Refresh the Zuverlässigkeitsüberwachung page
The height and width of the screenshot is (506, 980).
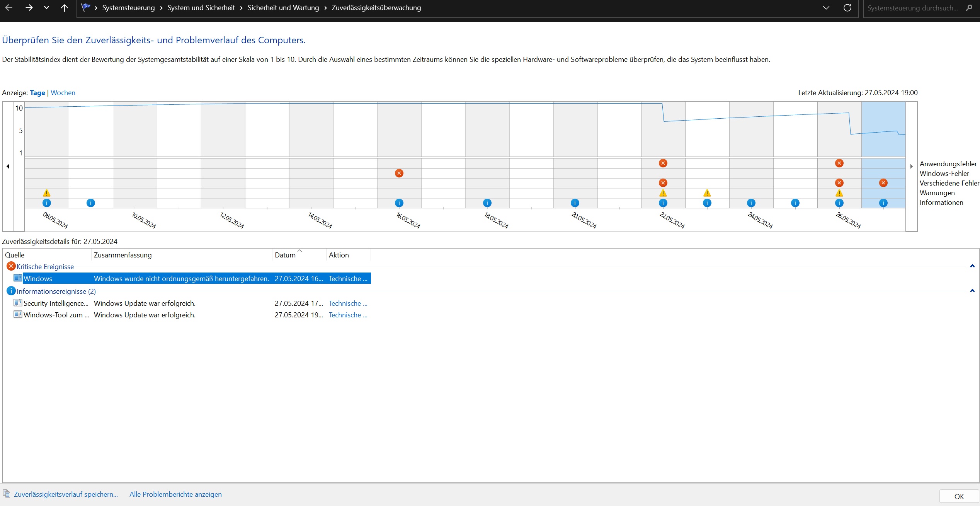(x=847, y=8)
